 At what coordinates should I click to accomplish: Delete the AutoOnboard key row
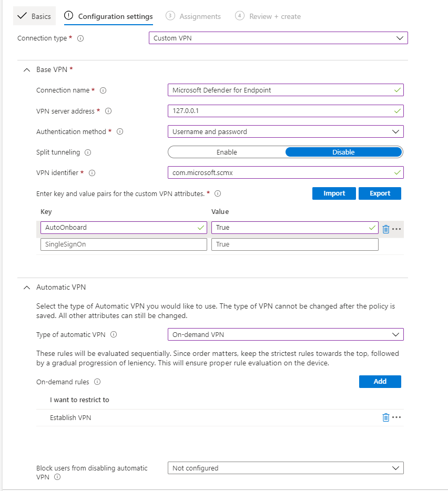coord(385,229)
